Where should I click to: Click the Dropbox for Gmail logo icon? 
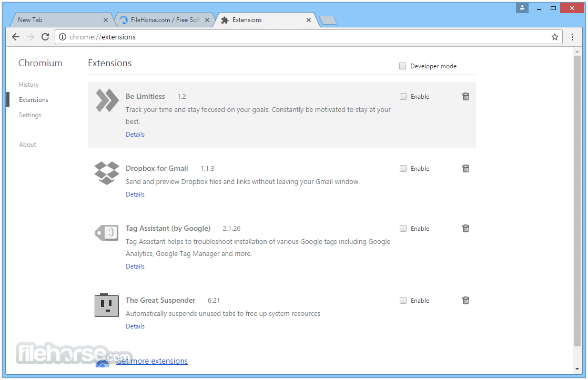107,173
